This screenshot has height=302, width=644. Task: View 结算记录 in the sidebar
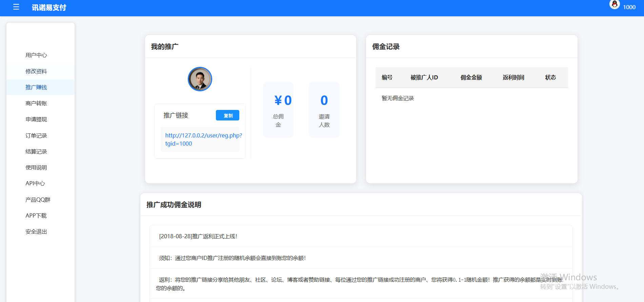coord(36,151)
